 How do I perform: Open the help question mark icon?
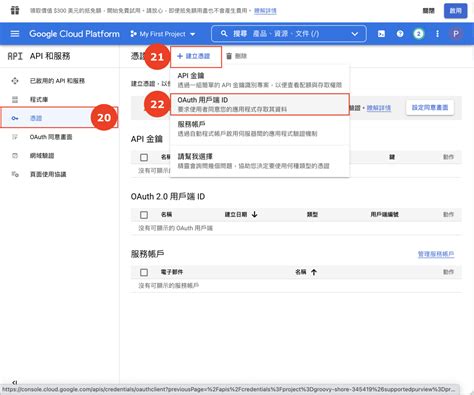click(x=400, y=34)
